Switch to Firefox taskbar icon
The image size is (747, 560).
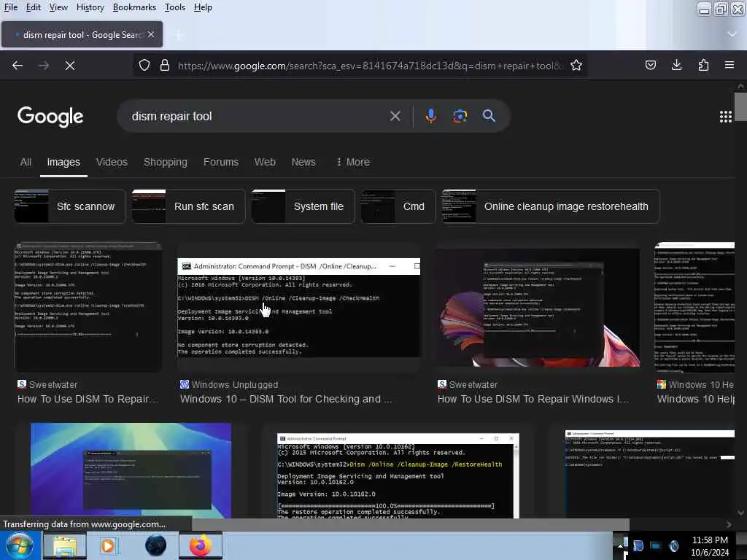tap(201, 545)
